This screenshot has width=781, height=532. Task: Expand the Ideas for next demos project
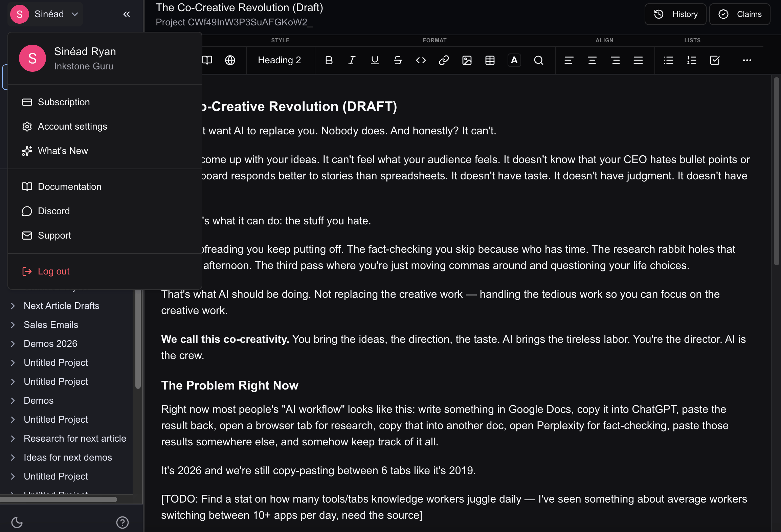click(13, 458)
